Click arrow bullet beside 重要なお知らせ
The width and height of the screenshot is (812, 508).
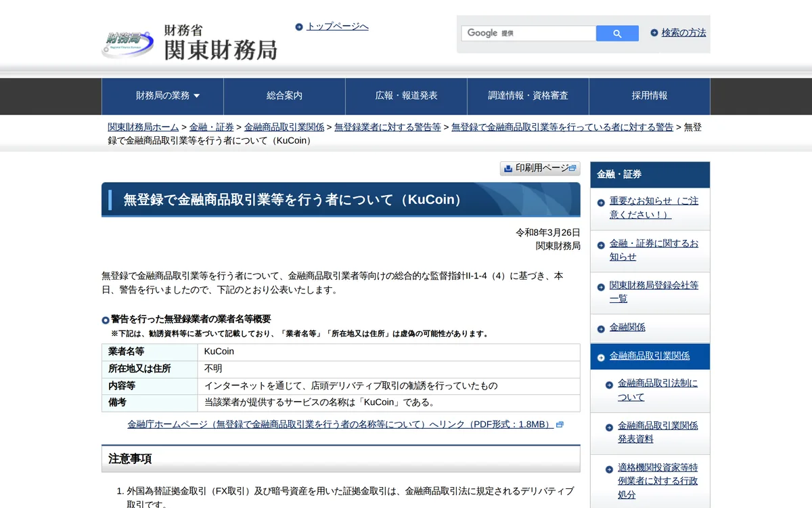point(601,203)
